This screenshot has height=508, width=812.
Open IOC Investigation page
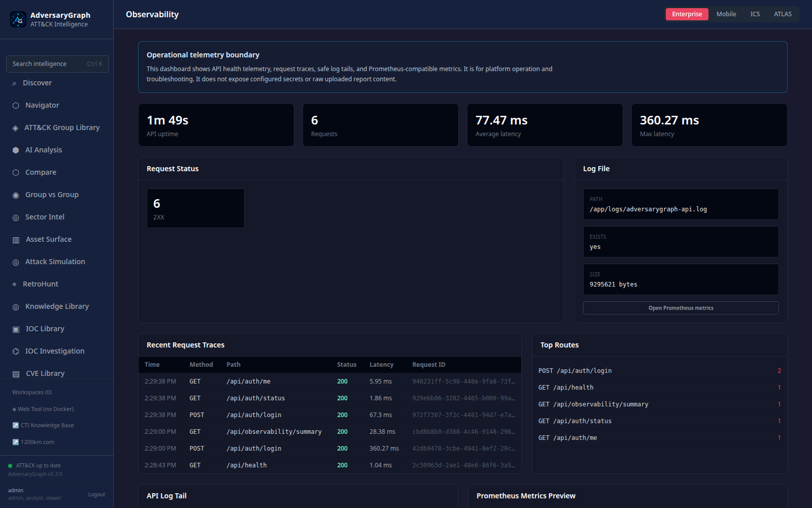click(57, 351)
